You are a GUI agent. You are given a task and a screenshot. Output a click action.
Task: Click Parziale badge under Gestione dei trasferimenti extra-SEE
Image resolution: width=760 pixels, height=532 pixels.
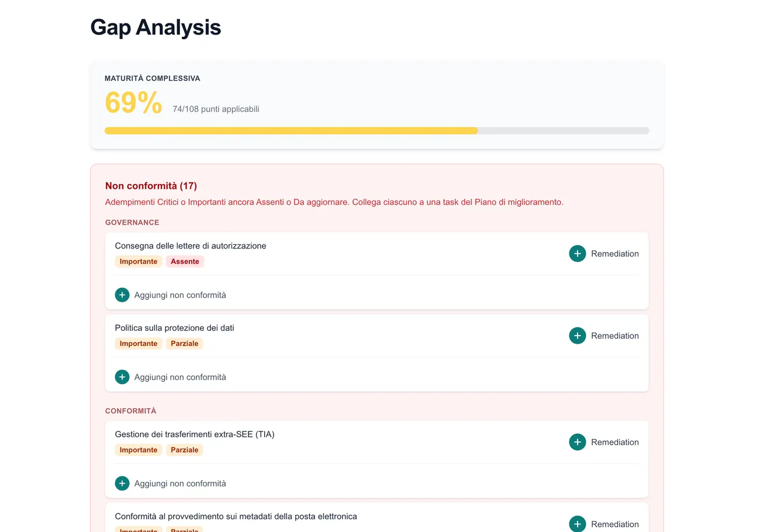click(184, 450)
